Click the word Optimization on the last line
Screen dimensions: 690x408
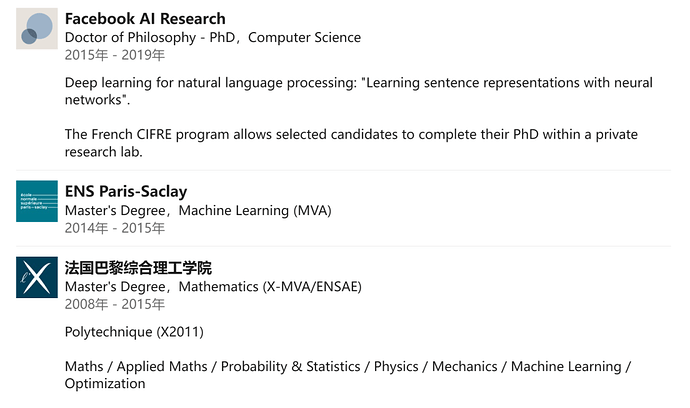tap(105, 384)
